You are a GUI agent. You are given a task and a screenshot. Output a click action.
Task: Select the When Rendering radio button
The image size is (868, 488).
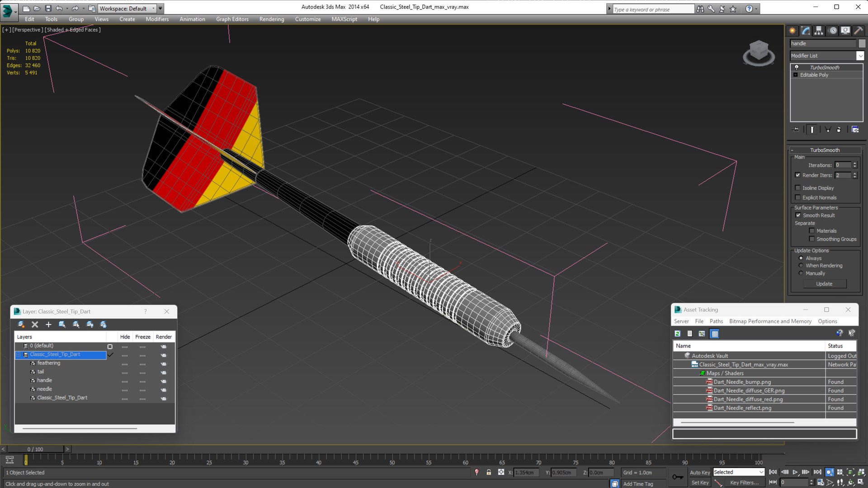[801, 266]
